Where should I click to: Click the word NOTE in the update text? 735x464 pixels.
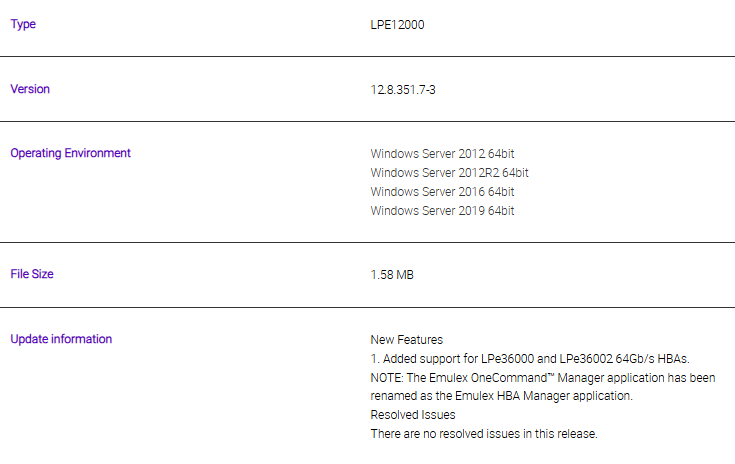387,378
